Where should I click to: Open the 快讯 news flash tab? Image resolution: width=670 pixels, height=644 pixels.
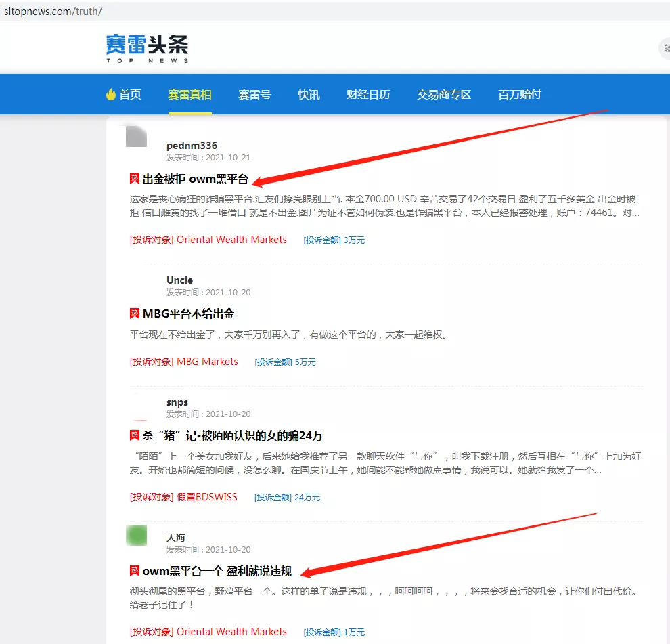click(309, 95)
